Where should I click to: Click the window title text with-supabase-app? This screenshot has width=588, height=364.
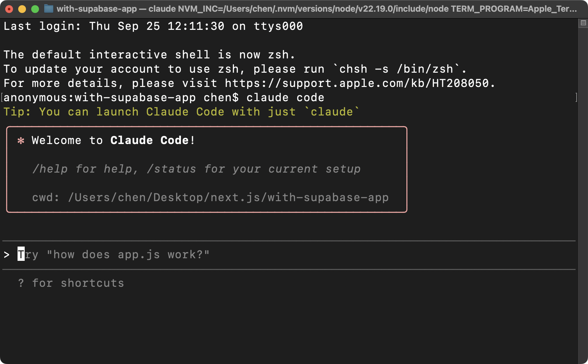point(96,9)
